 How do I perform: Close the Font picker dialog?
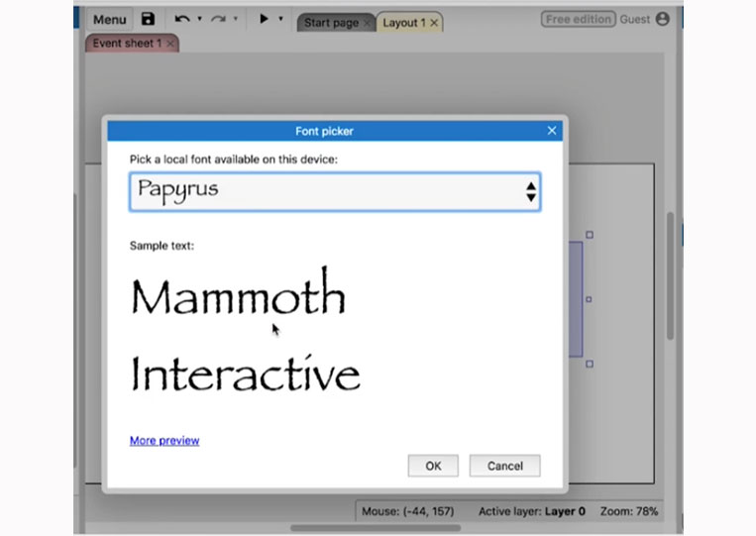point(552,131)
